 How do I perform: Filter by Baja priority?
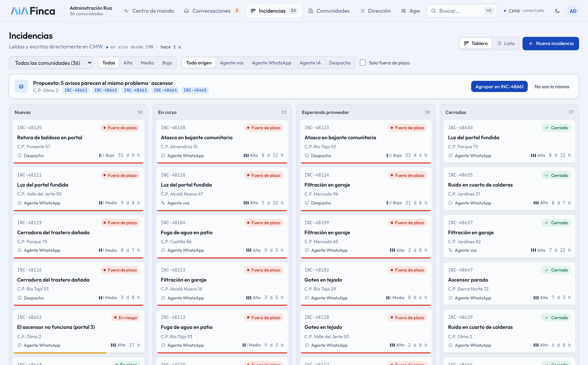pos(167,63)
